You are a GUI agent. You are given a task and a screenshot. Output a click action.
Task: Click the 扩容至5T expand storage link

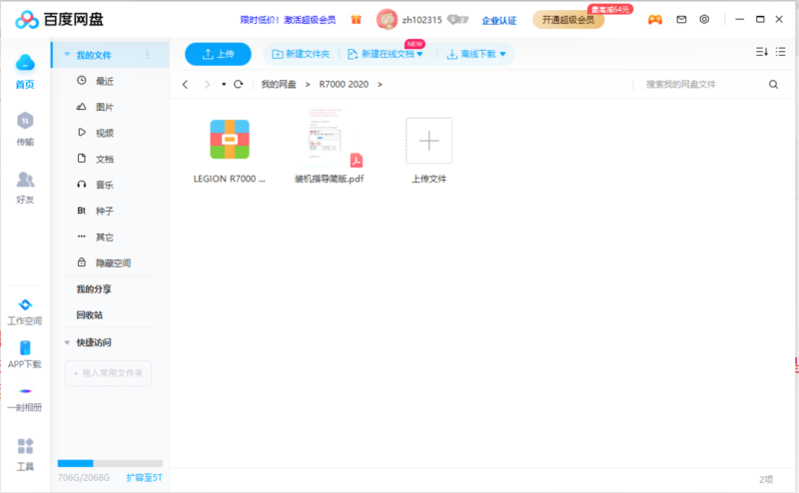(143, 478)
